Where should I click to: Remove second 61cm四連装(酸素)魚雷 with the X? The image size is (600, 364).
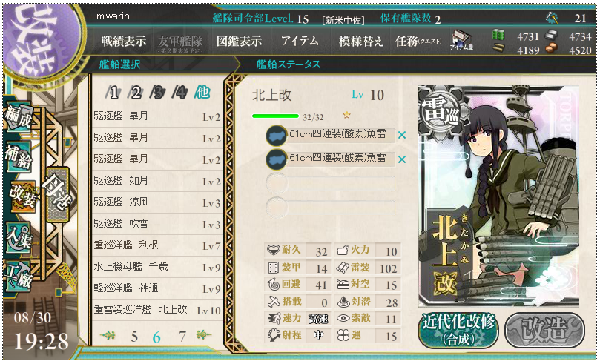[x=402, y=159]
